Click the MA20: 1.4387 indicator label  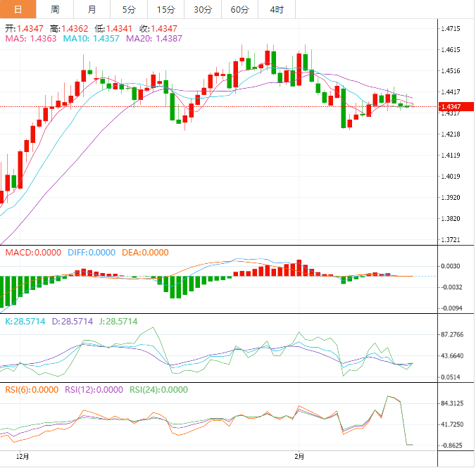click(x=154, y=39)
